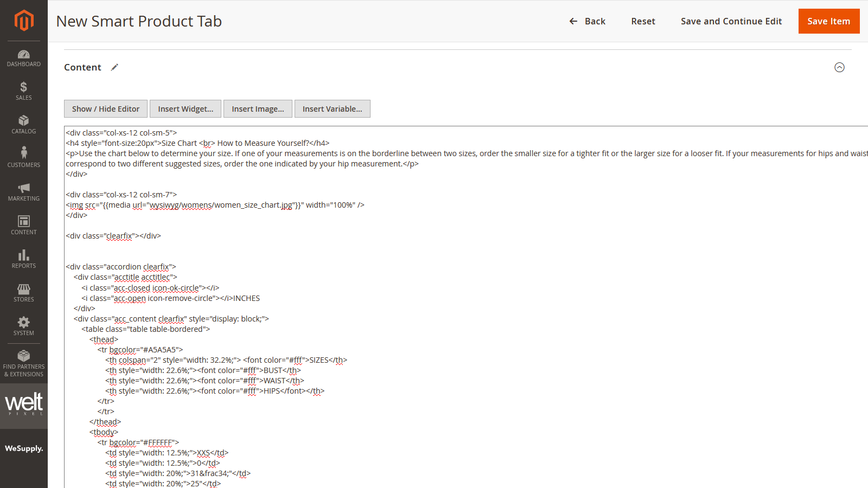868x488 pixels.
Task: Click the bgcolor #FFFFFF row line
Action: click(138, 442)
